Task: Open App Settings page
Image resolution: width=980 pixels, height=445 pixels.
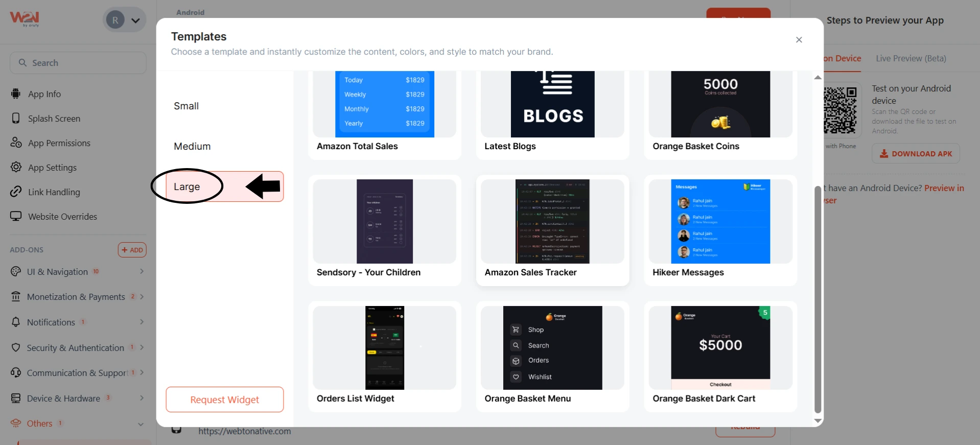Action: tap(52, 168)
